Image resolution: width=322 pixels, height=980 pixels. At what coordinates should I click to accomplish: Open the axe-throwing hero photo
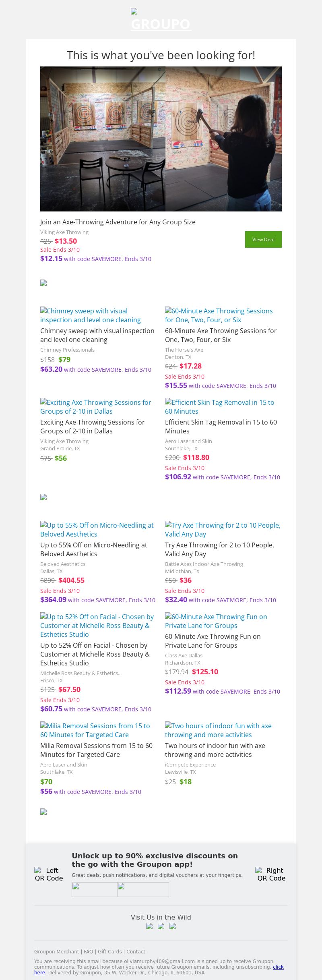tap(161, 139)
